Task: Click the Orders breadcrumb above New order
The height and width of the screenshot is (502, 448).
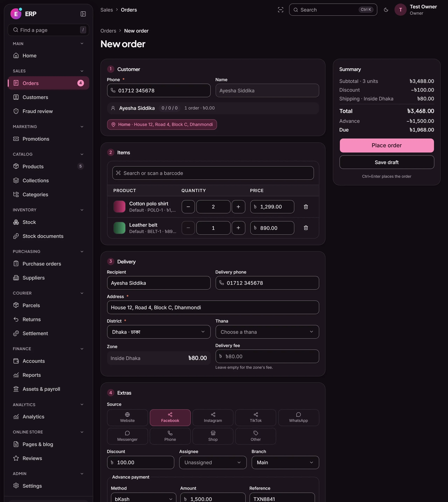Action: (x=108, y=31)
